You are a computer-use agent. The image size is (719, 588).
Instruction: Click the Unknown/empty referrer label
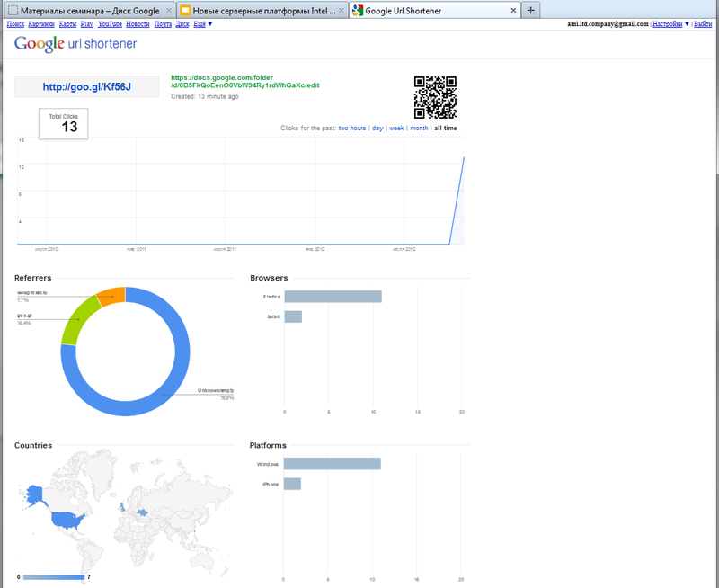[216, 390]
